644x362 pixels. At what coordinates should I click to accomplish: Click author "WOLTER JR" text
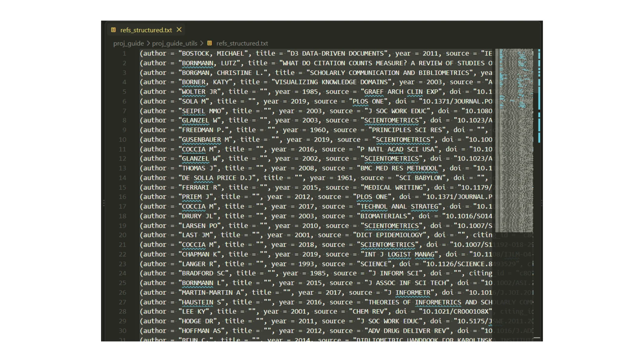pos(200,92)
